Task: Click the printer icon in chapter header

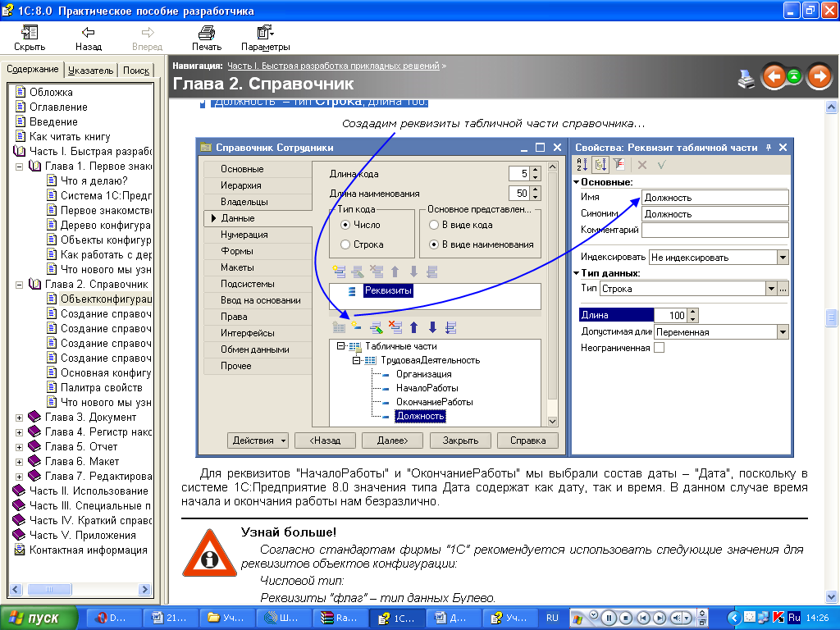Action: (x=746, y=79)
